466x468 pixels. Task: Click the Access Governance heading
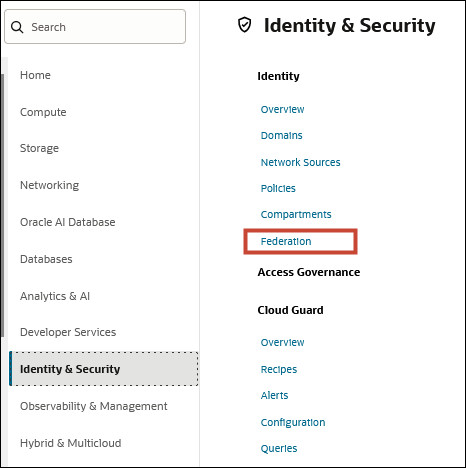tap(309, 272)
